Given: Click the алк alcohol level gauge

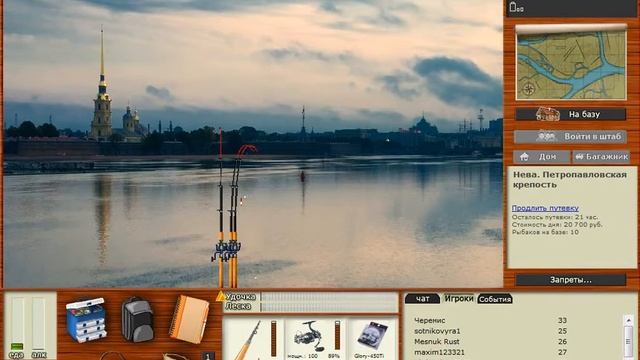Looking at the screenshot, I should 39,324.
